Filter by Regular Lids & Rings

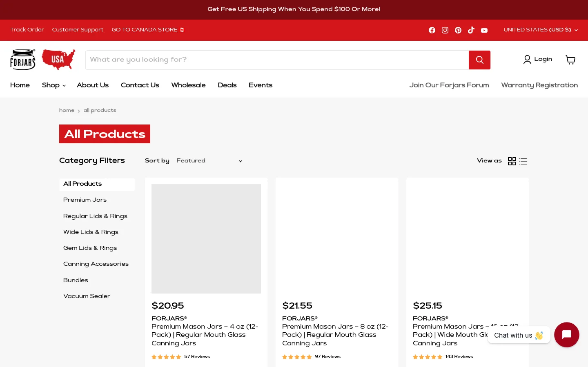pos(95,216)
